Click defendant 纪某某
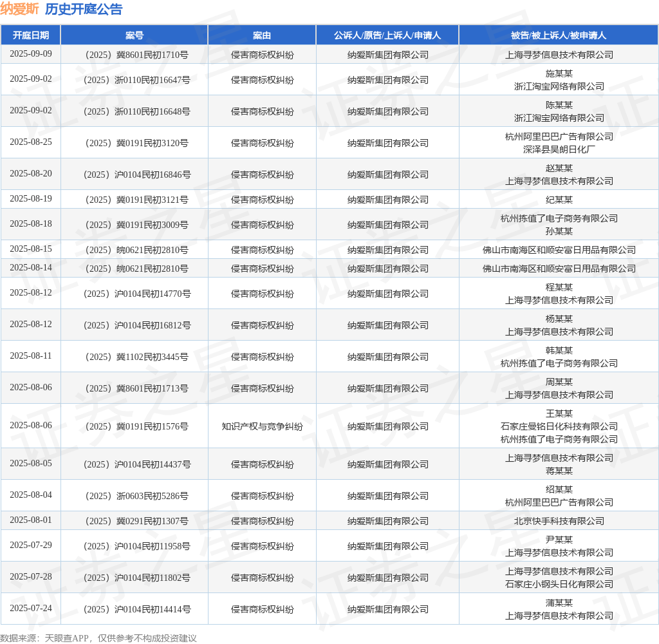This screenshot has width=659, height=644. click(x=559, y=200)
